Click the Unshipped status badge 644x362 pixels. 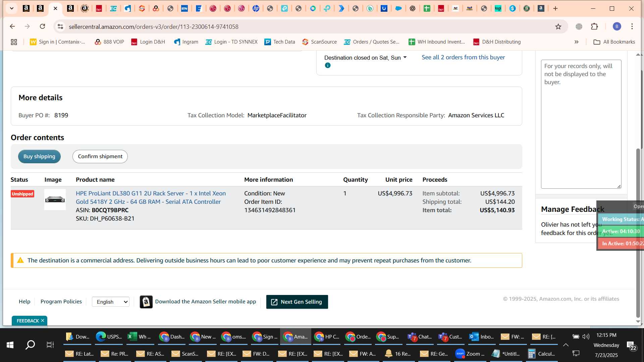[22, 194]
